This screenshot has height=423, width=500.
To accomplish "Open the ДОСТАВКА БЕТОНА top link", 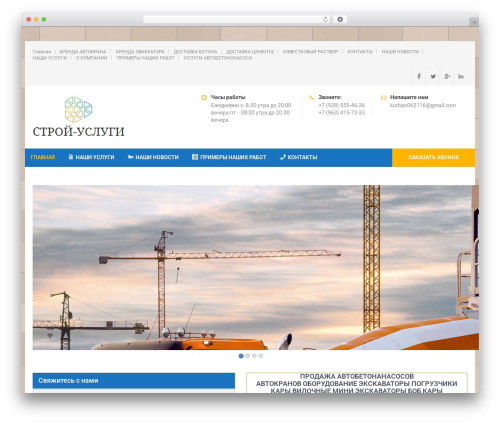I will pos(195,52).
